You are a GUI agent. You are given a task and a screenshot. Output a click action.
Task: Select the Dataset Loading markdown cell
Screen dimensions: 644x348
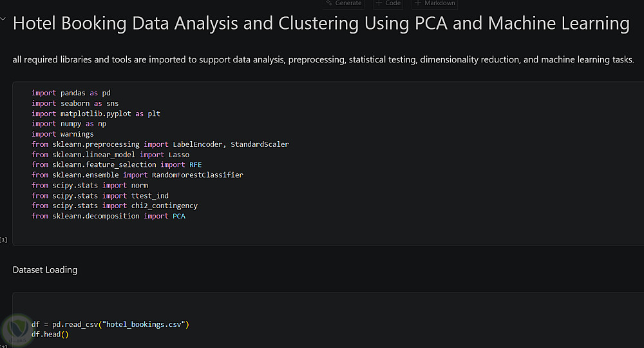[x=45, y=270]
